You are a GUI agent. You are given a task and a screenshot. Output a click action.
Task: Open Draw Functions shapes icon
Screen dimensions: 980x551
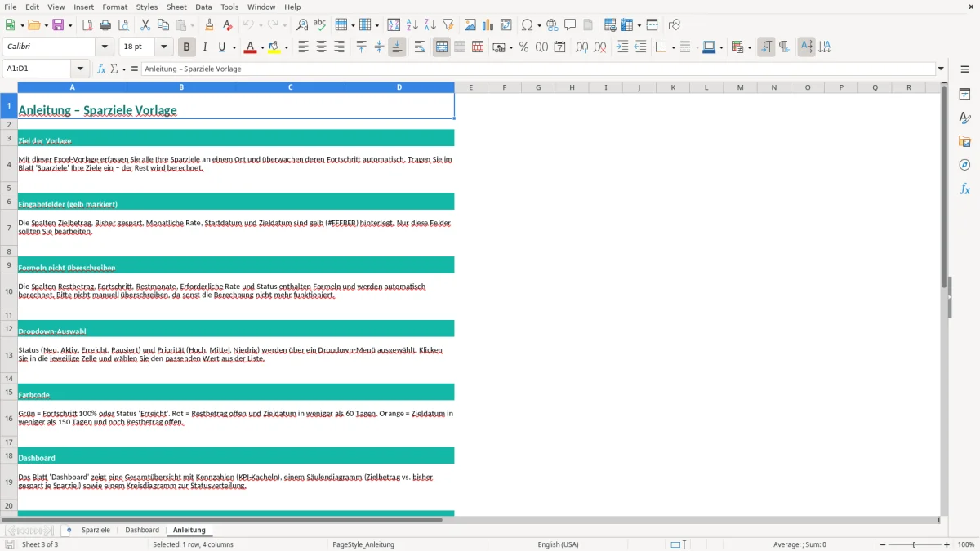675,25
